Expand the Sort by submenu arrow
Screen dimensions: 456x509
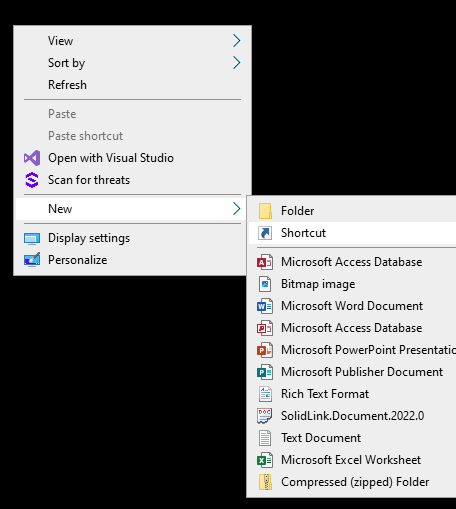(x=236, y=63)
